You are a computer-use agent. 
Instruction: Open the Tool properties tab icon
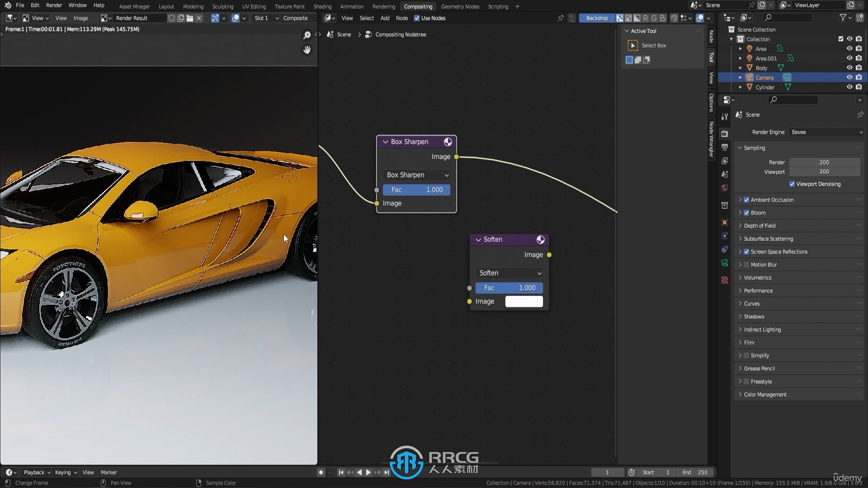click(725, 116)
